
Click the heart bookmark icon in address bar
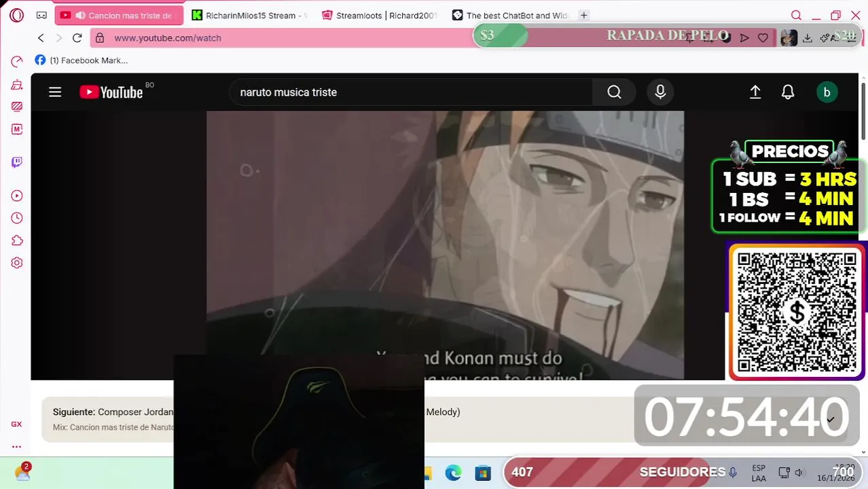pos(763,38)
